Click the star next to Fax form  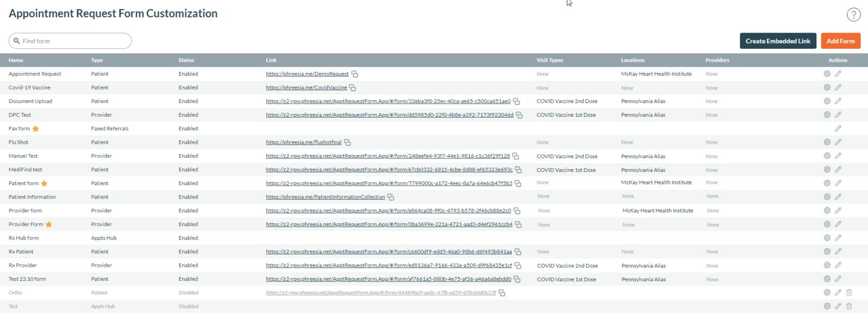36,129
